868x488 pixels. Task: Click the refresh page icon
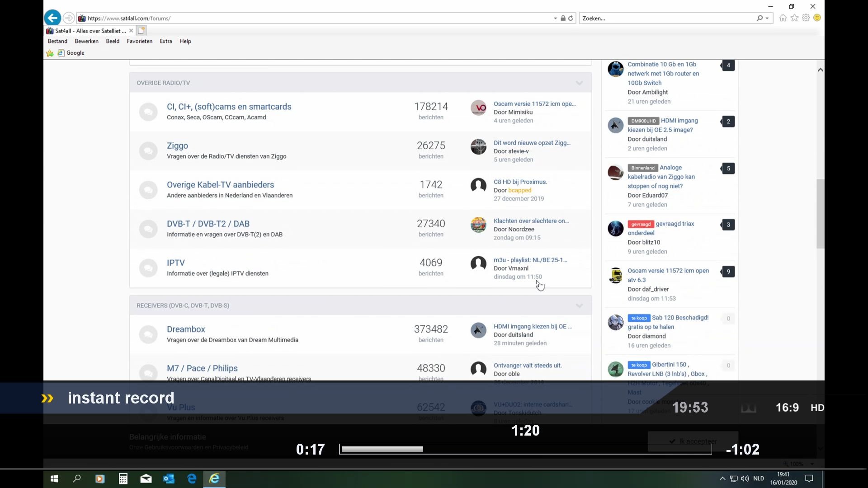click(x=571, y=19)
